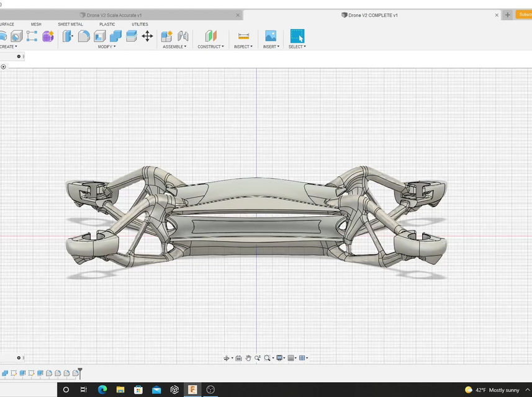The image size is (532, 397).
Task: Click the Fillet tool icon
Action: (x=84, y=36)
